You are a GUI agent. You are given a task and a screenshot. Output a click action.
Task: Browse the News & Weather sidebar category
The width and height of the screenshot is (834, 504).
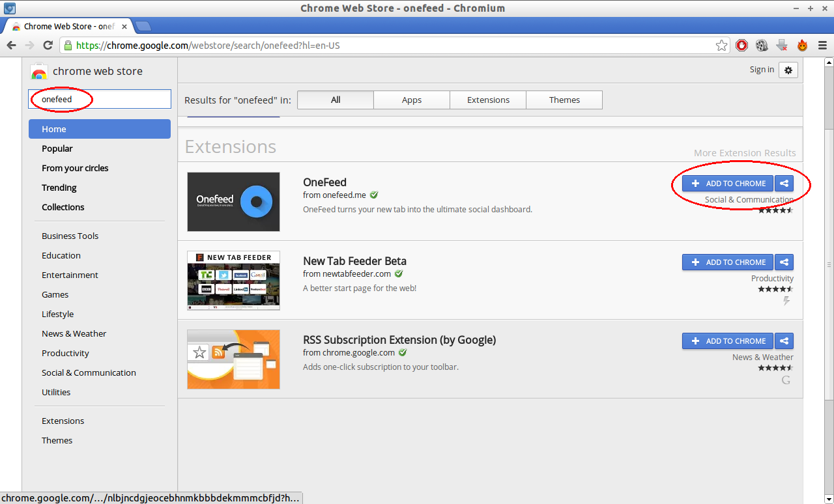[74, 333]
